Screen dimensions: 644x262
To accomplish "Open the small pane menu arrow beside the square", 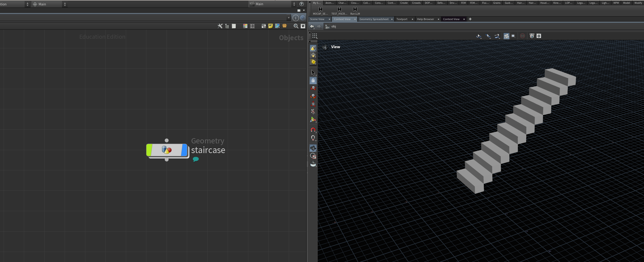I will click(304, 10).
